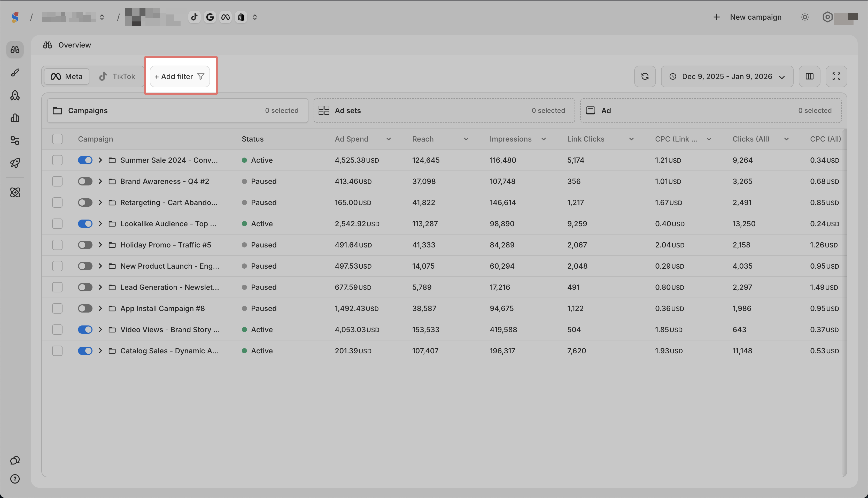Image resolution: width=868 pixels, height=498 pixels.
Task: Switch to the TikTok platform tab
Action: (117, 76)
